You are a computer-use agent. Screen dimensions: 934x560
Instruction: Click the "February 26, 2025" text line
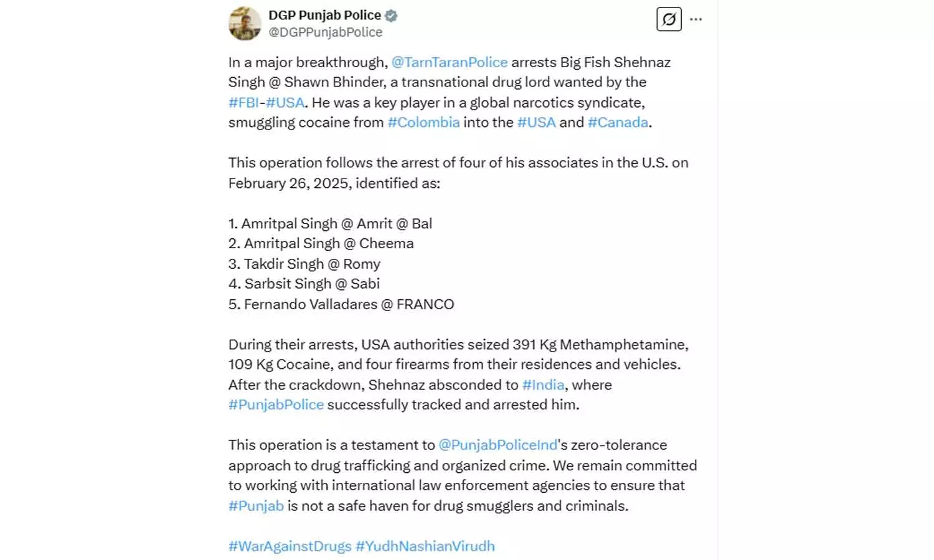334,184
